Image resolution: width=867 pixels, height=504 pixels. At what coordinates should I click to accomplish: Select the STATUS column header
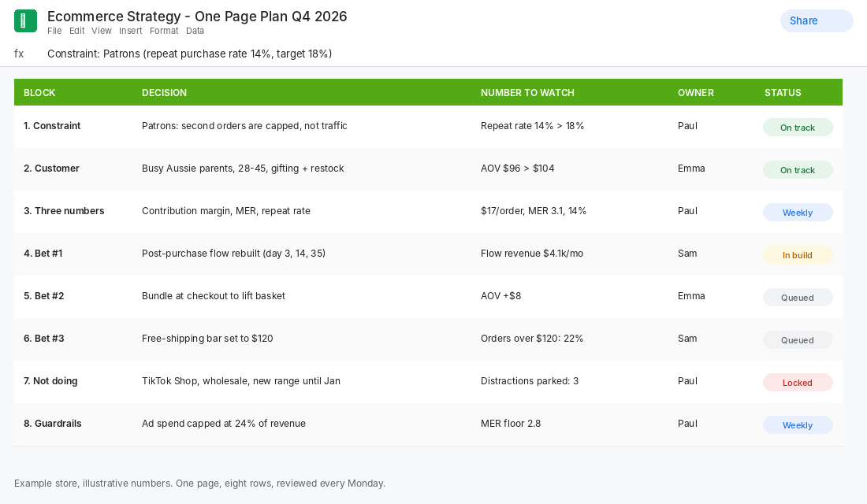click(783, 93)
